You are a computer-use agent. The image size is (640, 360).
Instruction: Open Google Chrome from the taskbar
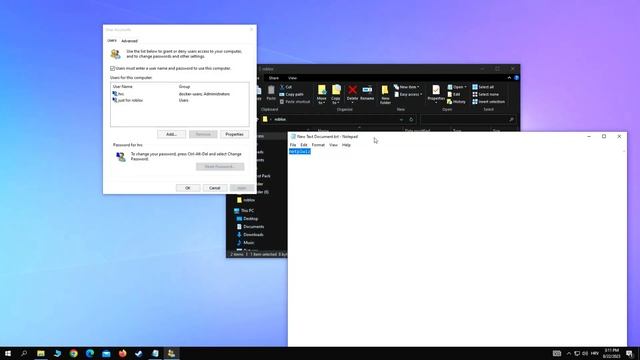coord(73,353)
